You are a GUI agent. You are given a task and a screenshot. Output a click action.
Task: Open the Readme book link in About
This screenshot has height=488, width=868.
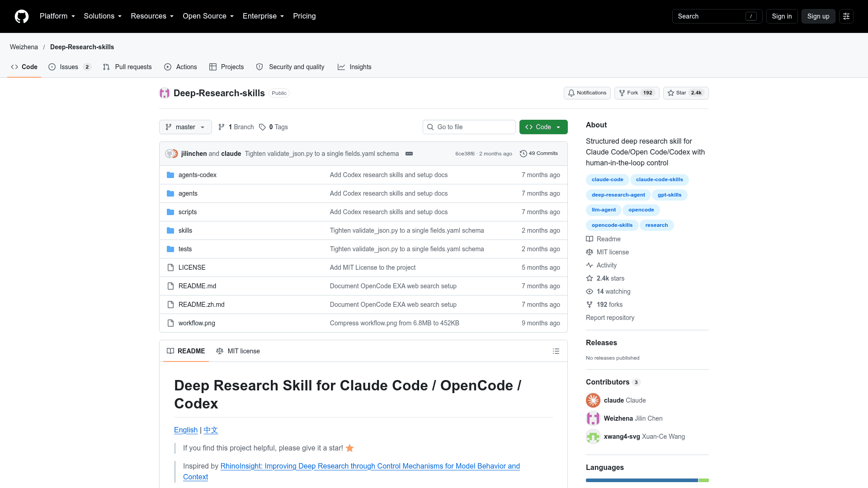[604, 239]
